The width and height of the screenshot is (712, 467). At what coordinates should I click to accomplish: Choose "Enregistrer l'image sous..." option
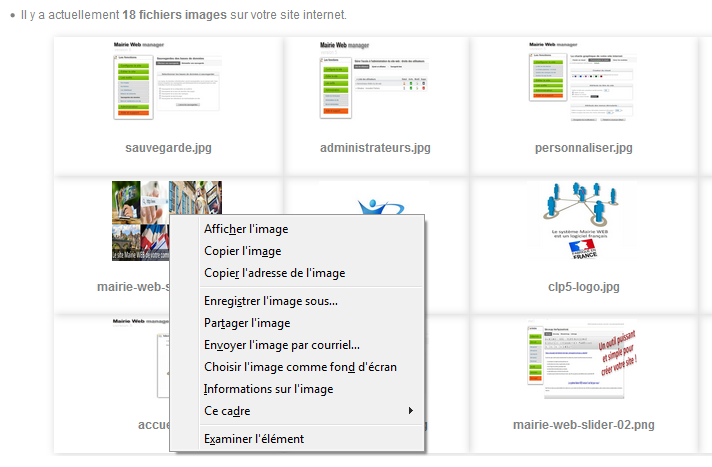click(x=271, y=301)
